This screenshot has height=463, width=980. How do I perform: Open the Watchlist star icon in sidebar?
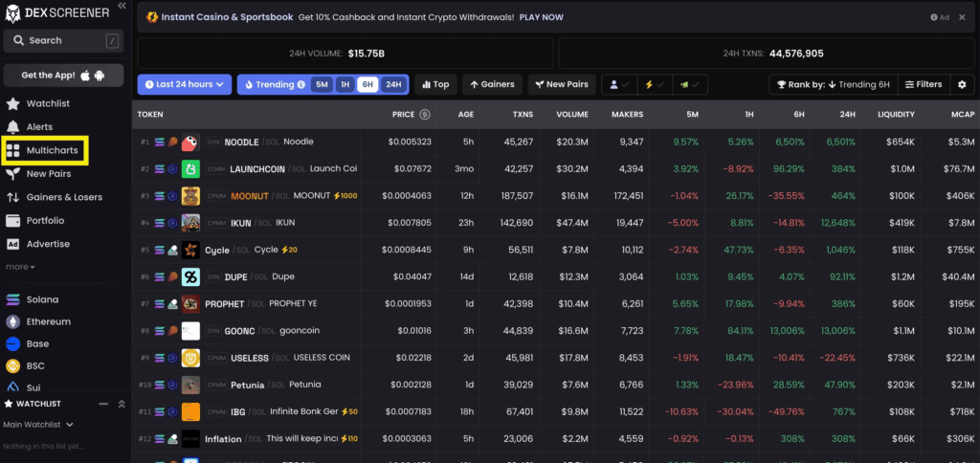(13, 103)
